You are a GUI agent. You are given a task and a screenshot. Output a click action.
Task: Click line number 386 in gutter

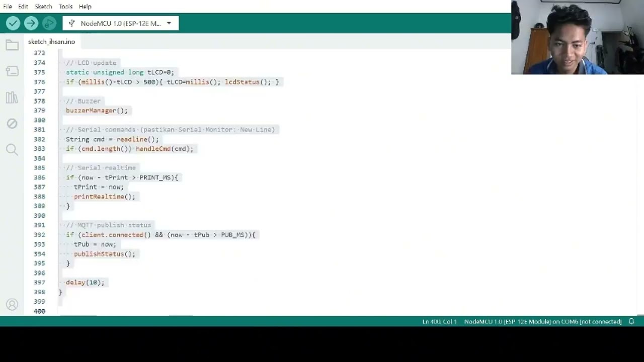(39, 177)
